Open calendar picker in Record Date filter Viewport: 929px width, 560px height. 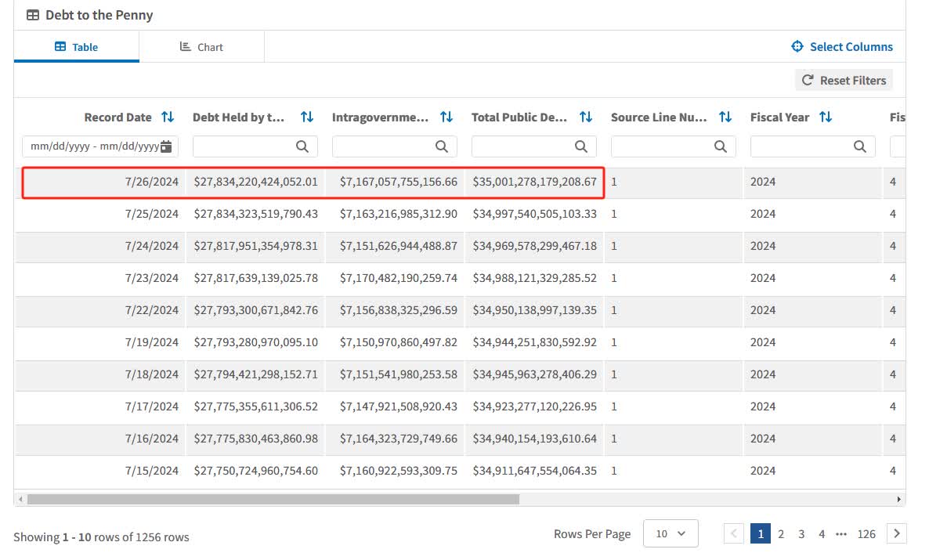166,146
